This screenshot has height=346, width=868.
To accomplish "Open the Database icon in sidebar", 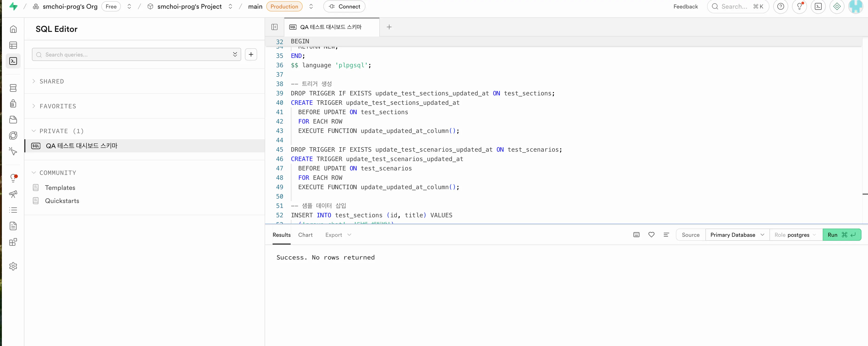I will click(13, 88).
